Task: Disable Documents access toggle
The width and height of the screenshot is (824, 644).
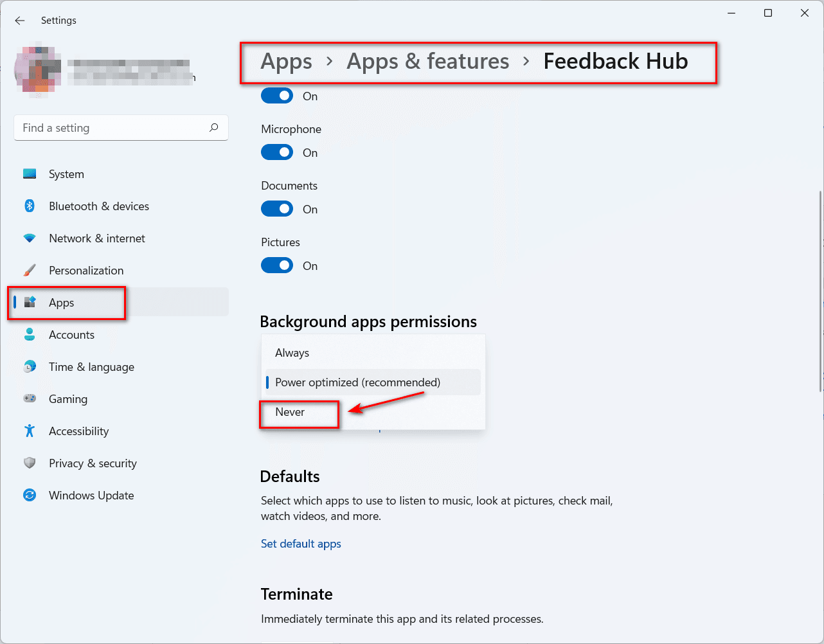Action: [x=277, y=209]
